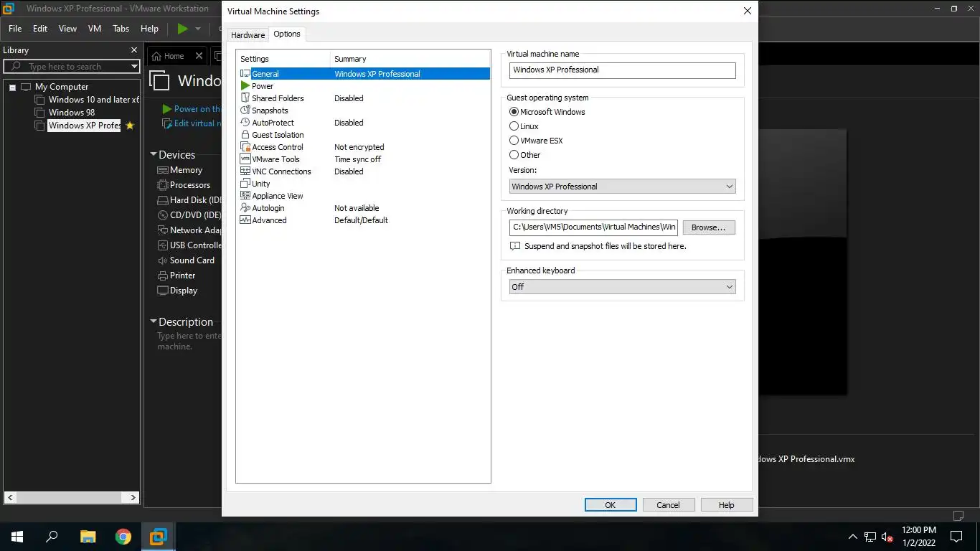Select the Access Control lock icon

(245, 147)
